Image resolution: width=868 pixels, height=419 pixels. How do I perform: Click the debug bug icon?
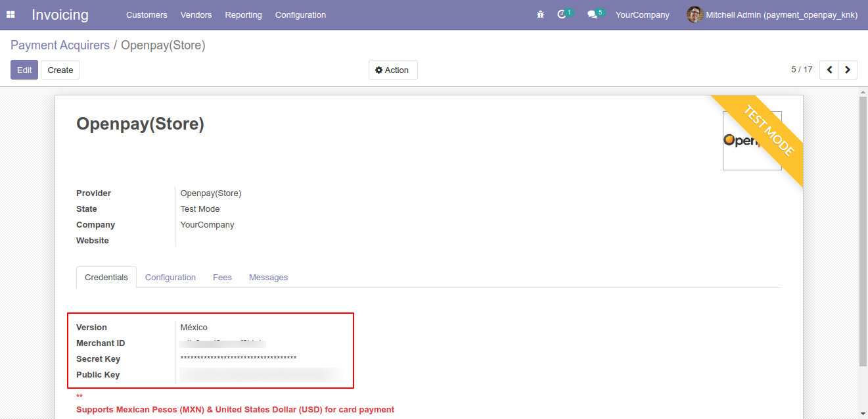click(540, 14)
